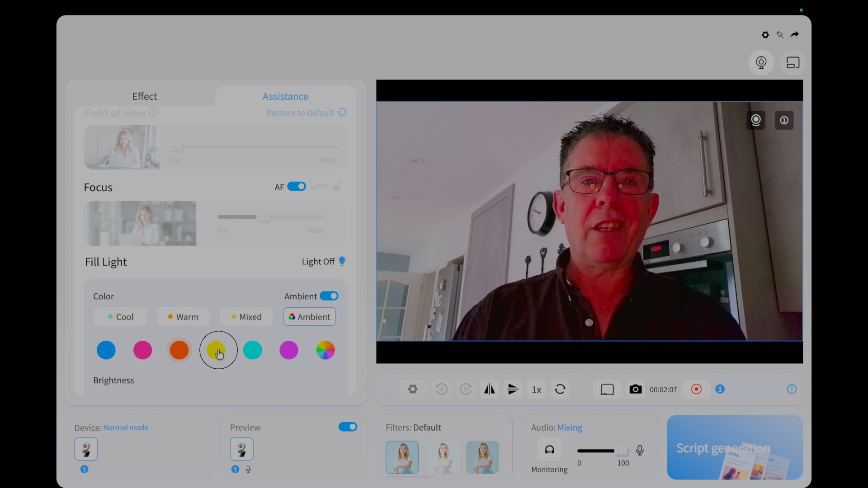Screen dimensions: 868x488
Task: Click the picture-in-picture layout button
Action: pos(793,62)
